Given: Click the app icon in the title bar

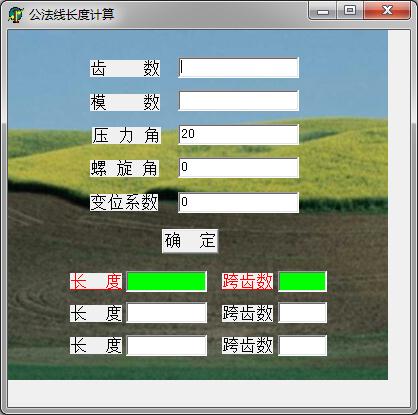Looking at the screenshot, I should pyautogui.click(x=16, y=15).
